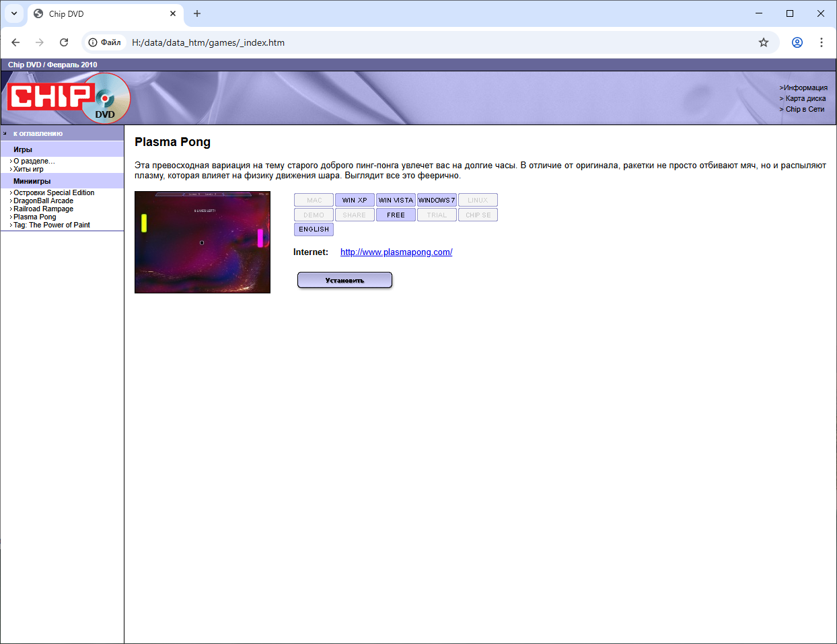The width and height of the screenshot is (837, 644).
Task: Click the SHARE license badge
Action: (x=355, y=215)
